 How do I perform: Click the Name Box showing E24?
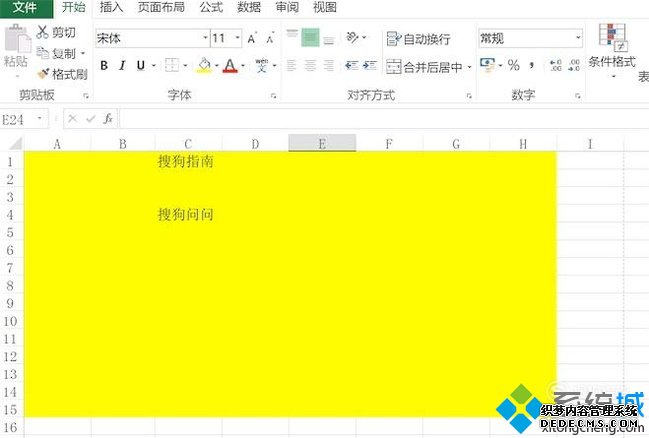[18, 119]
